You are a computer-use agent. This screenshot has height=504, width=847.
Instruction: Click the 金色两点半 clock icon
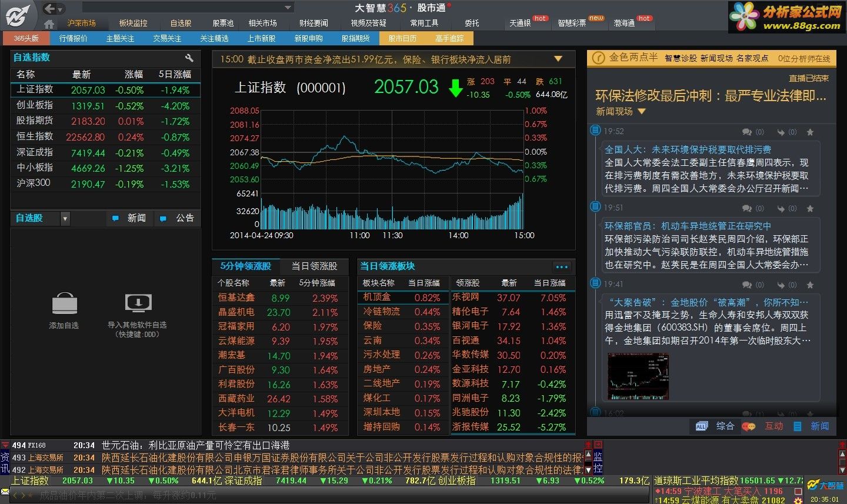pos(598,58)
